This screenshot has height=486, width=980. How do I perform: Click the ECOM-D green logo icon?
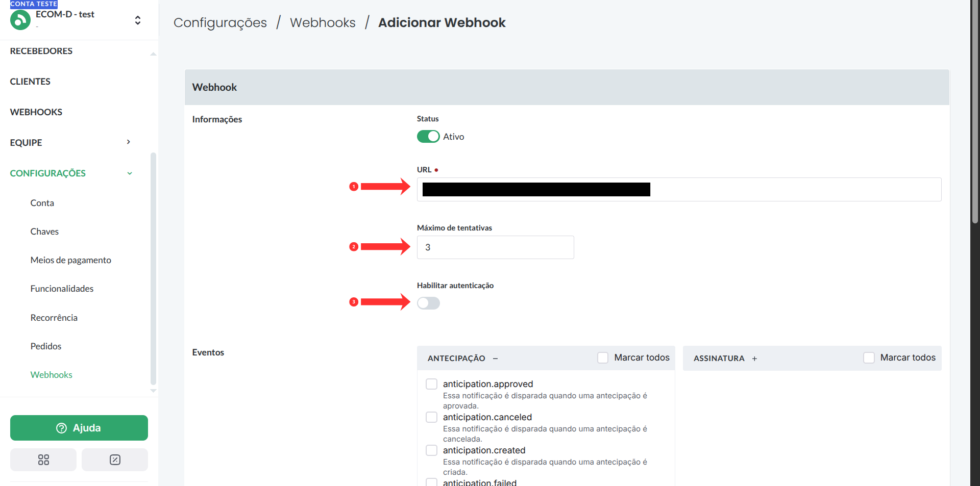[20, 20]
